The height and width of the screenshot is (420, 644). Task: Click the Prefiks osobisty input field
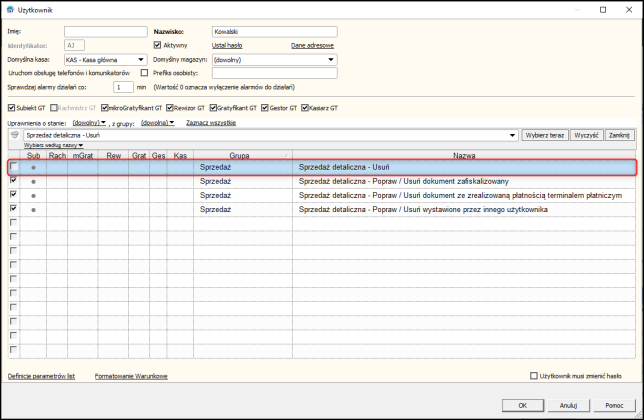[275, 73]
